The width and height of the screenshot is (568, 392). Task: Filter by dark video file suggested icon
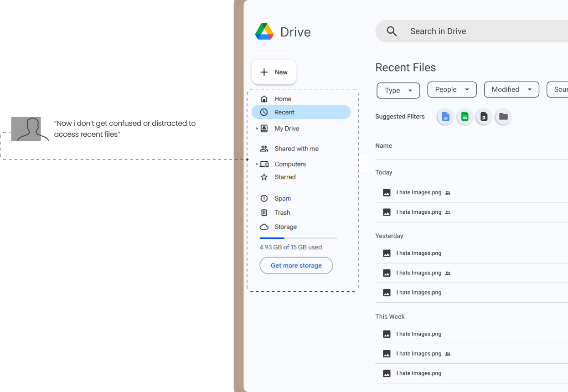click(x=484, y=117)
